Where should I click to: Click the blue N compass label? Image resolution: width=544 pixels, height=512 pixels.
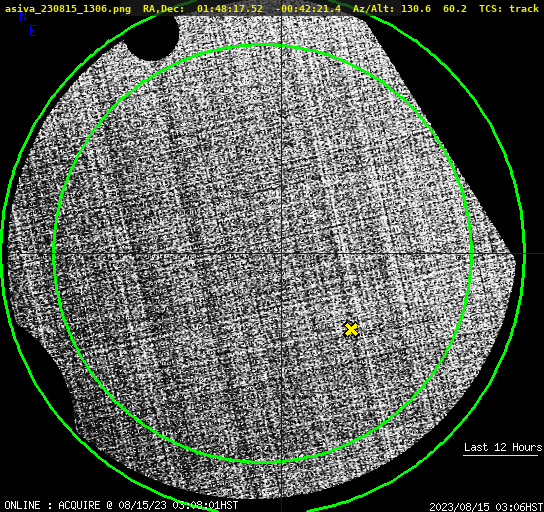(x=23, y=16)
